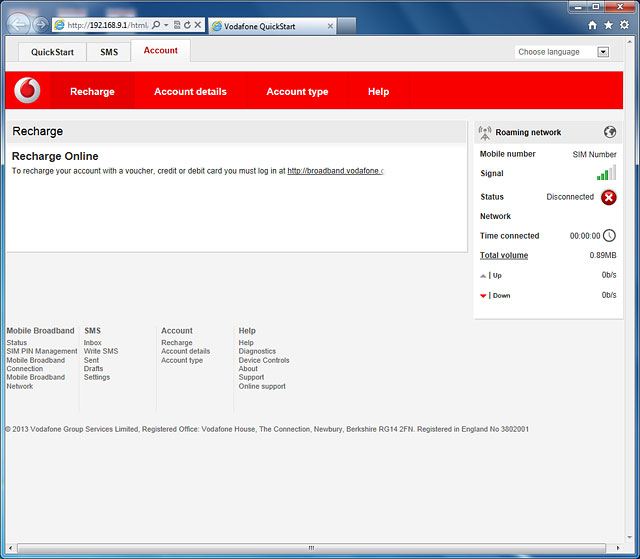Screen dimensions: 640x559
Task: Open footer Account details link
Action: [x=186, y=351]
